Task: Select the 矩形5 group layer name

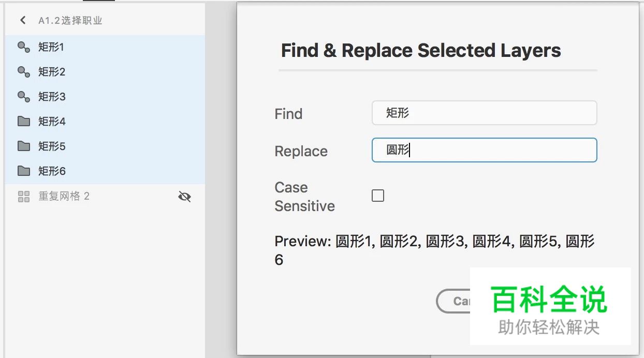Action: pyautogui.click(x=52, y=146)
